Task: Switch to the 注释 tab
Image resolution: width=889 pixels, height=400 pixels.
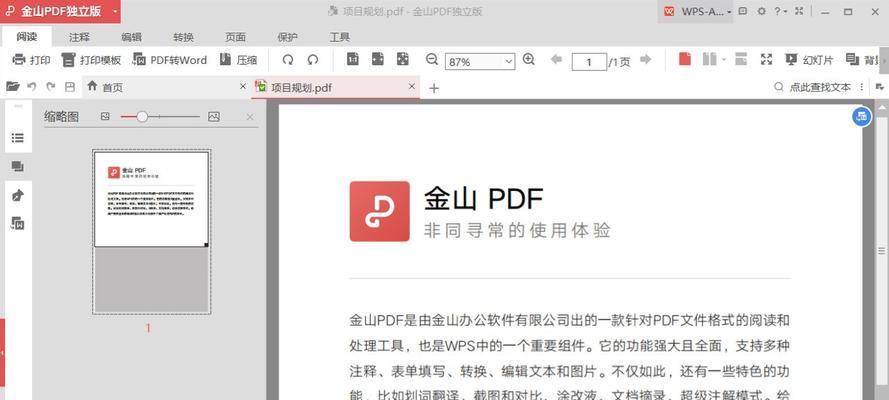Action: [x=79, y=37]
